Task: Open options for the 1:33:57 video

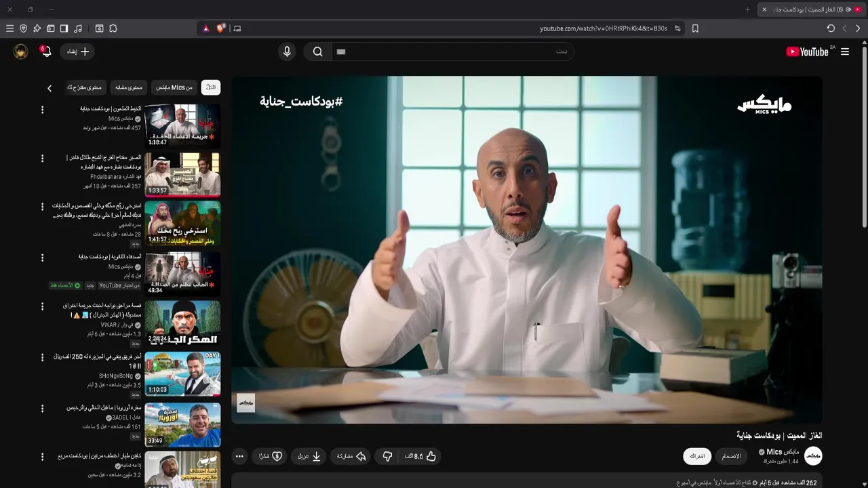Action: click(42, 159)
